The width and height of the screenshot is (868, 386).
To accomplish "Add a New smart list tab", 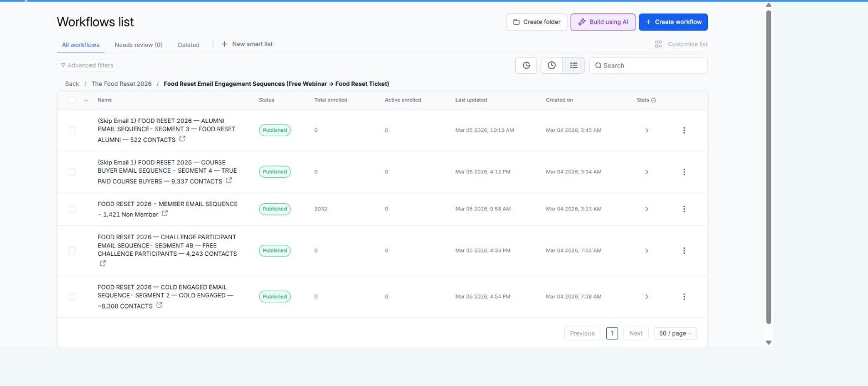I will pyautogui.click(x=247, y=44).
